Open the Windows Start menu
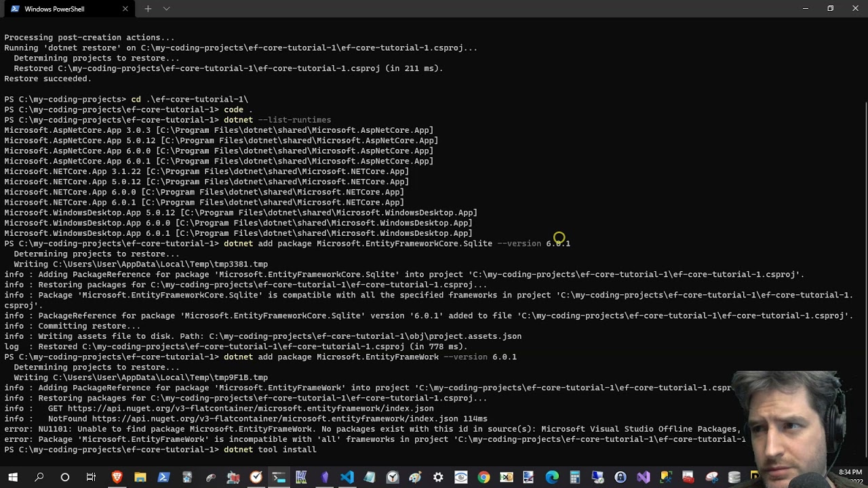 13,477
